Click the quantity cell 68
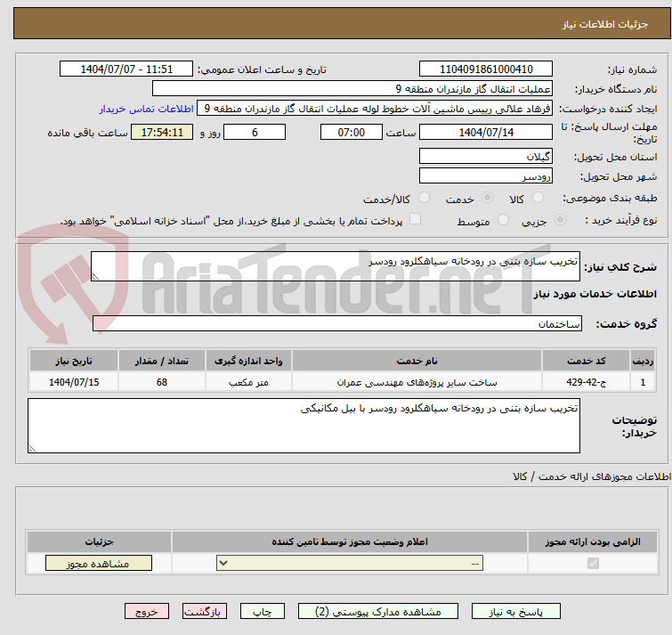The image size is (672, 635). [x=162, y=381]
